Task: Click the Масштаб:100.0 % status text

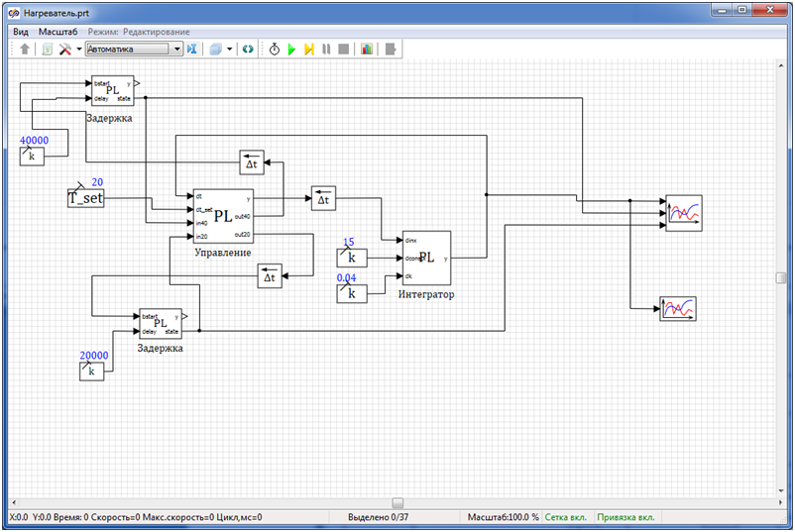Action: 503,517
